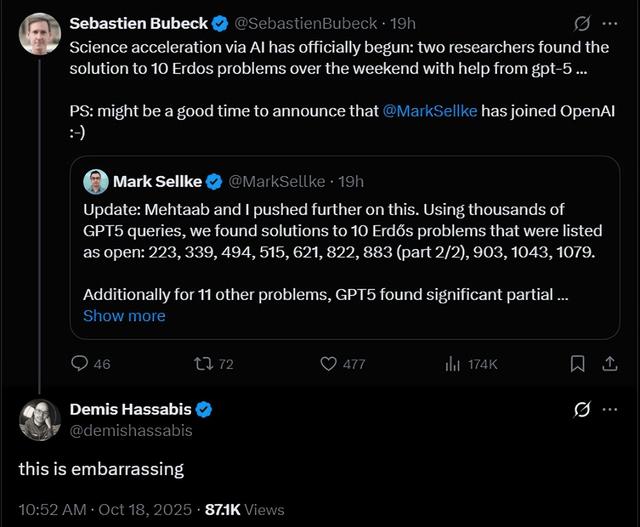
Task: Click the Mark Sellke name in quote
Action: click(x=157, y=181)
